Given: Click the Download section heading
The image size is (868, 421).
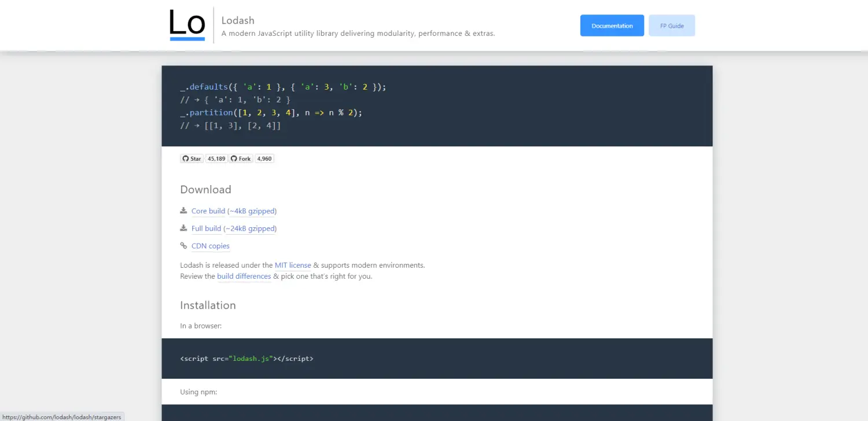Looking at the screenshot, I should tap(205, 190).
